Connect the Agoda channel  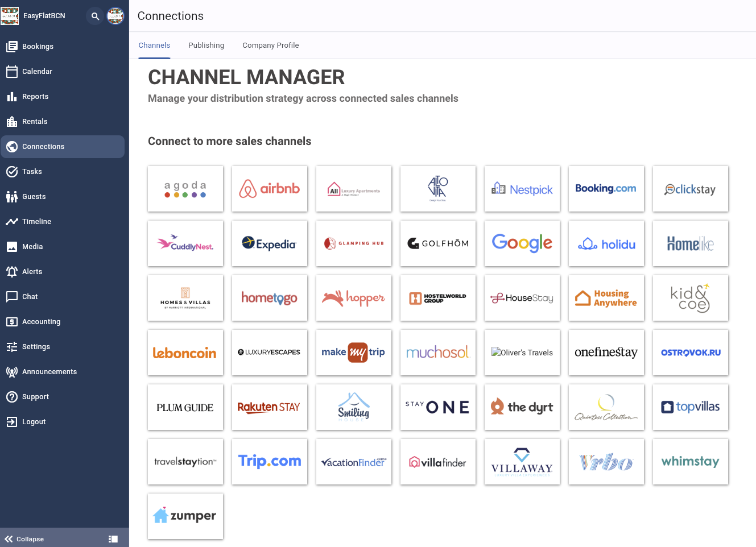(x=185, y=189)
